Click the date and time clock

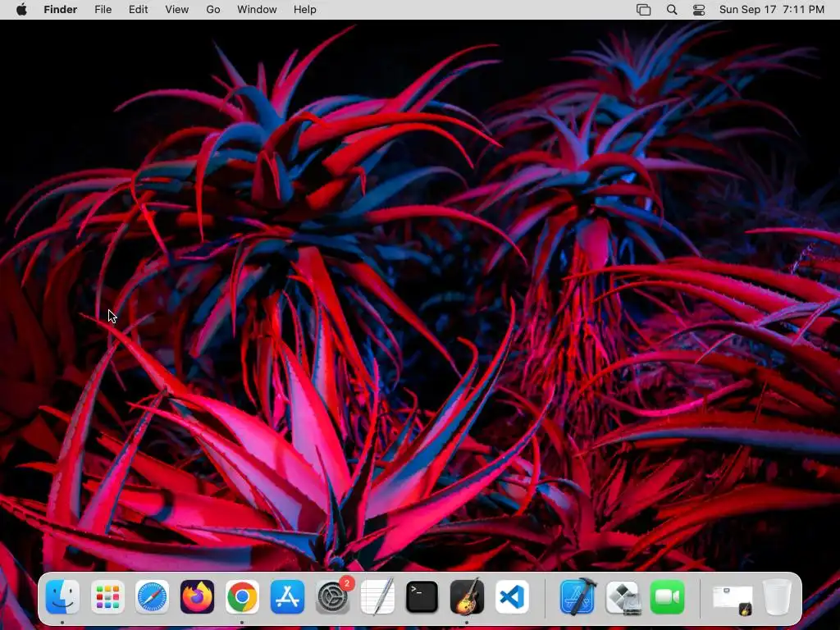pos(771,10)
